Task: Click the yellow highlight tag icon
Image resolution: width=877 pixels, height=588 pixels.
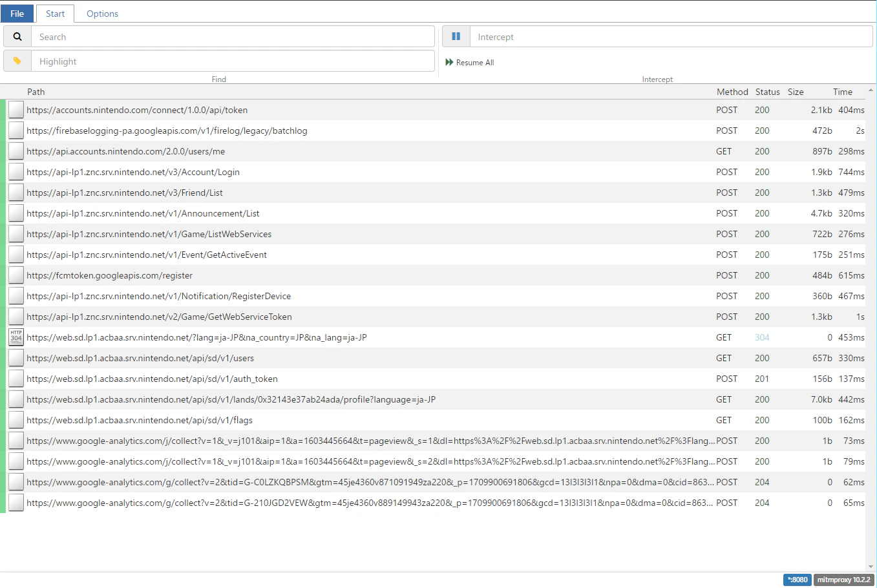Action: coord(17,61)
